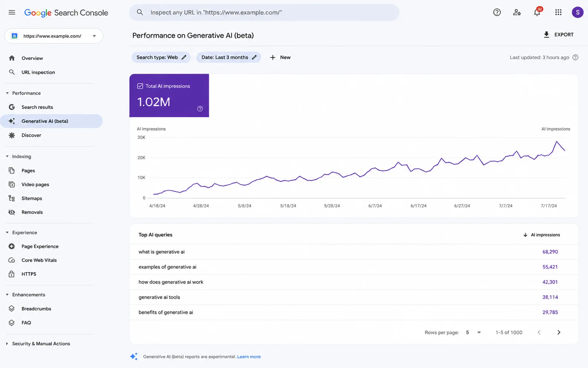Edit Search type filter pencil icon
Viewport: 588px width, 368px height.
184,57
